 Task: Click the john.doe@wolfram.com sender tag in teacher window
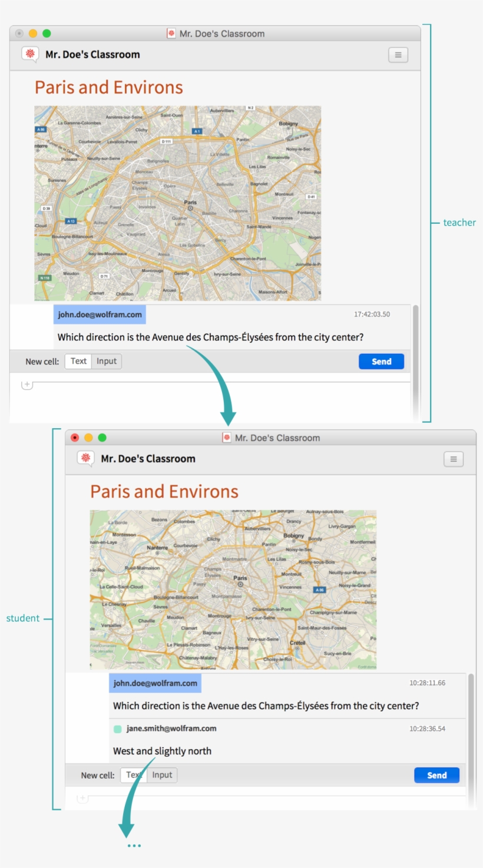(x=100, y=314)
